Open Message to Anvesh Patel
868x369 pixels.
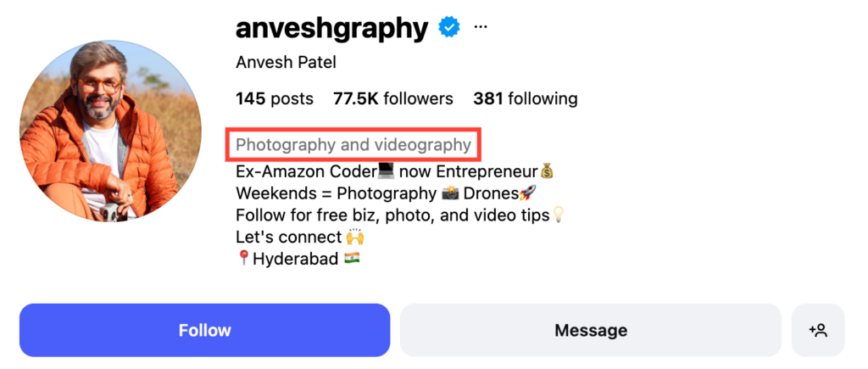(x=590, y=330)
